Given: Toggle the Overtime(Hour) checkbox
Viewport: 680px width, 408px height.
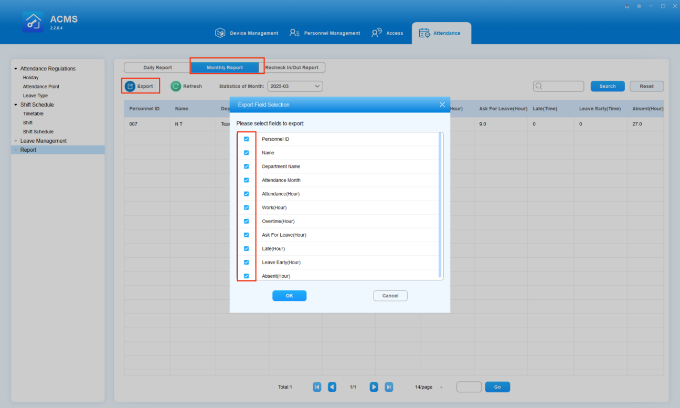Looking at the screenshot, I should [x=247, y=220].
